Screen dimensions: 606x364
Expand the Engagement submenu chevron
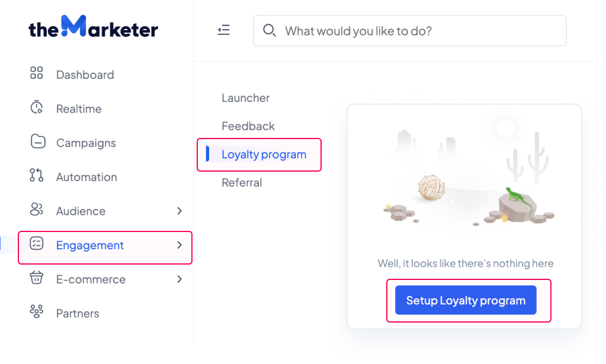pos(179,245)
